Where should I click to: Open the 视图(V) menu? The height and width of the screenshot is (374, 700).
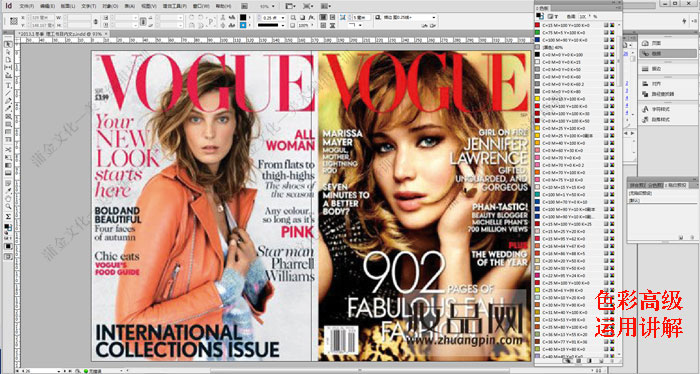point(149,6)
